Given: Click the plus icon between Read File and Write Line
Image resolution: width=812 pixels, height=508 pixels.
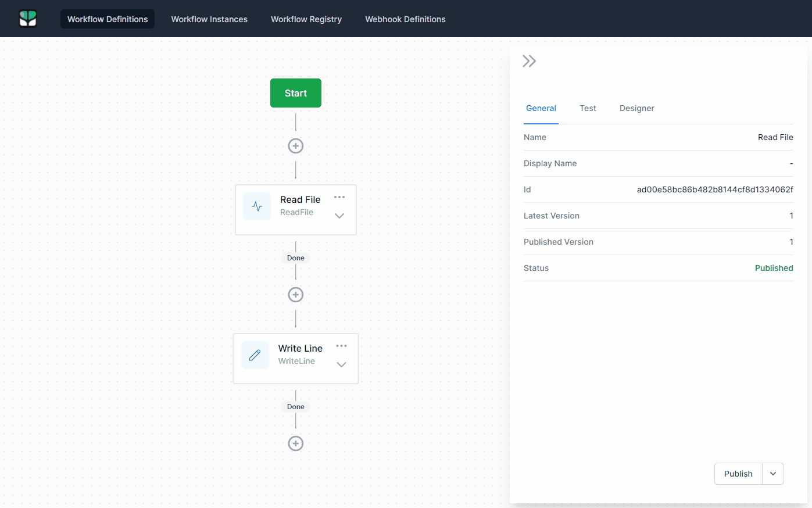Looking at the screenshot, I should [x=296, y=295].
